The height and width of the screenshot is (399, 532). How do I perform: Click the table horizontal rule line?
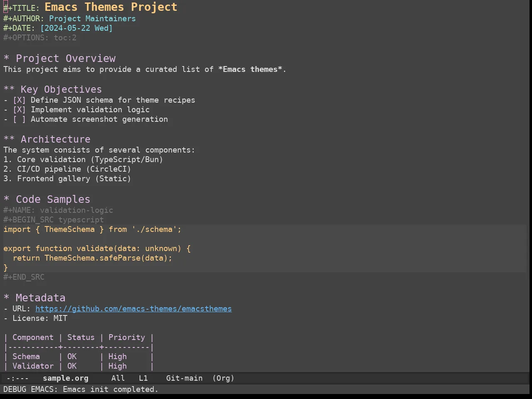pyautogui.click(x=79, y=347)
